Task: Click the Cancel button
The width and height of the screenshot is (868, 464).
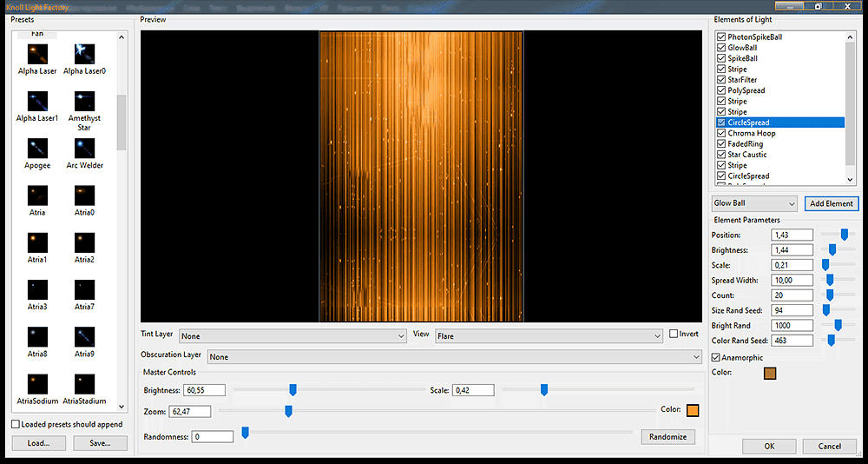Action: [x=829, y=447]
